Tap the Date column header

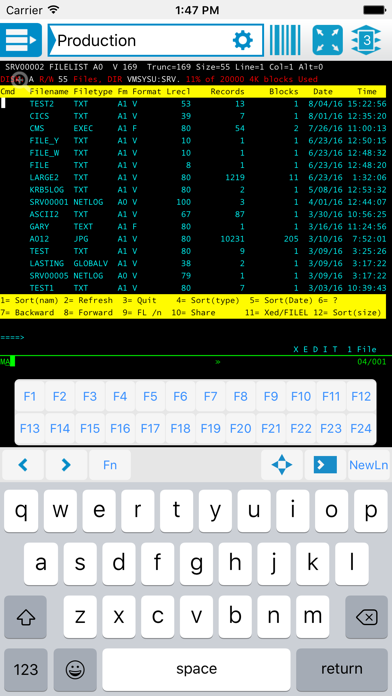click(323, 91)
